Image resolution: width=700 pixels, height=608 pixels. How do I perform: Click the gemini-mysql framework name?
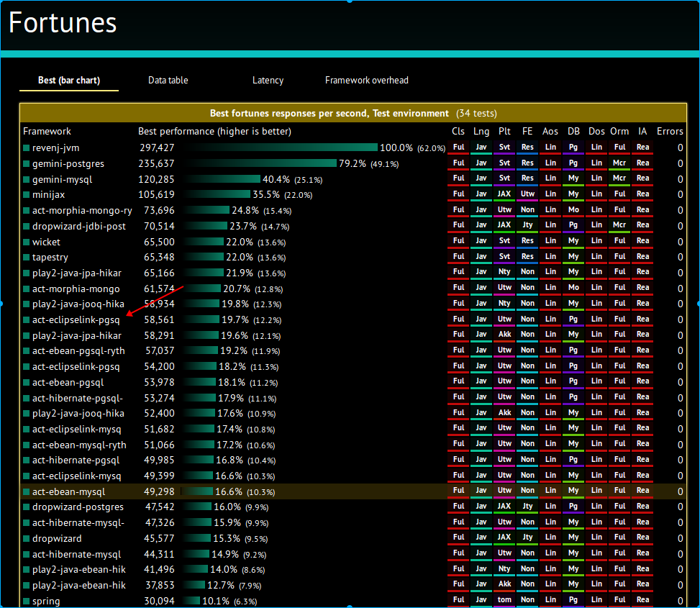(62, 179)
